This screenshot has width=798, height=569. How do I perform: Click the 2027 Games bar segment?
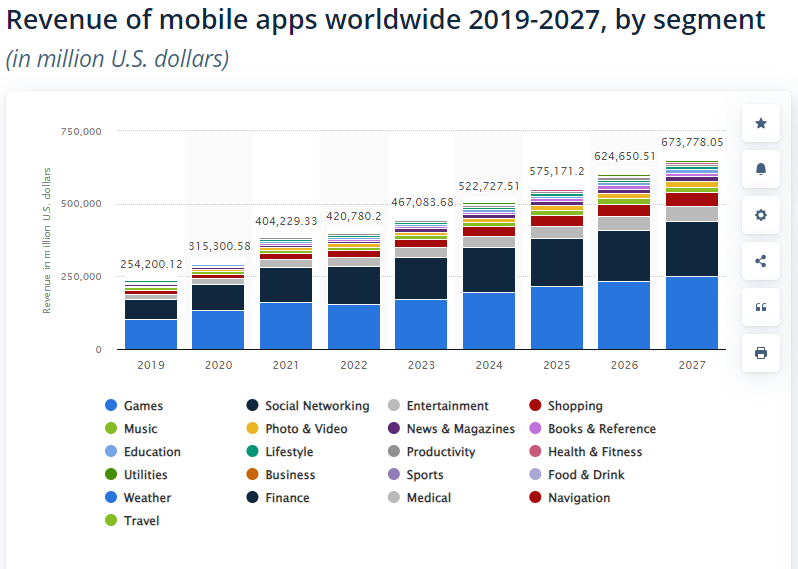point(692,313)
